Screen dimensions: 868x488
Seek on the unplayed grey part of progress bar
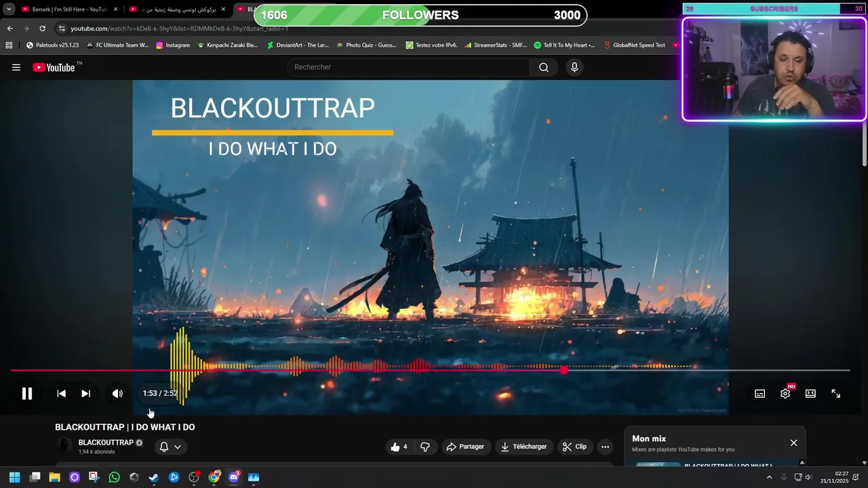click(x=709, y=370)
